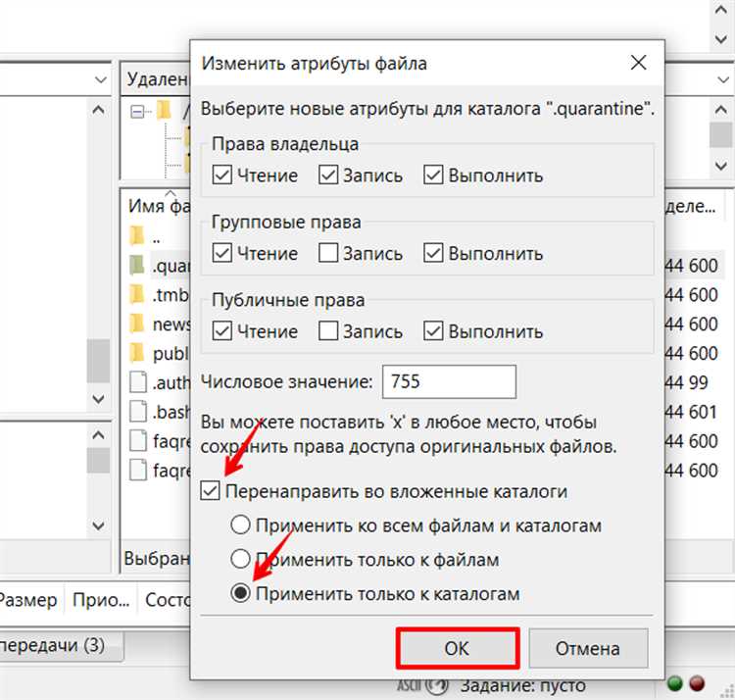Open the parent '..' folder icon
This screenshot has height=700, width=735.
click(x=136, y=237)
